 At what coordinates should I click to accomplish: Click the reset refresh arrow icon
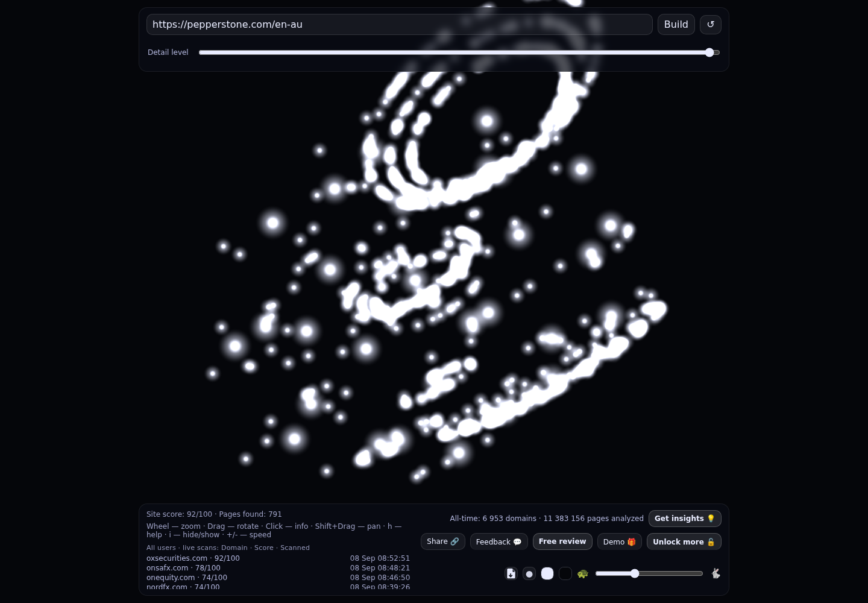(711, 25)
